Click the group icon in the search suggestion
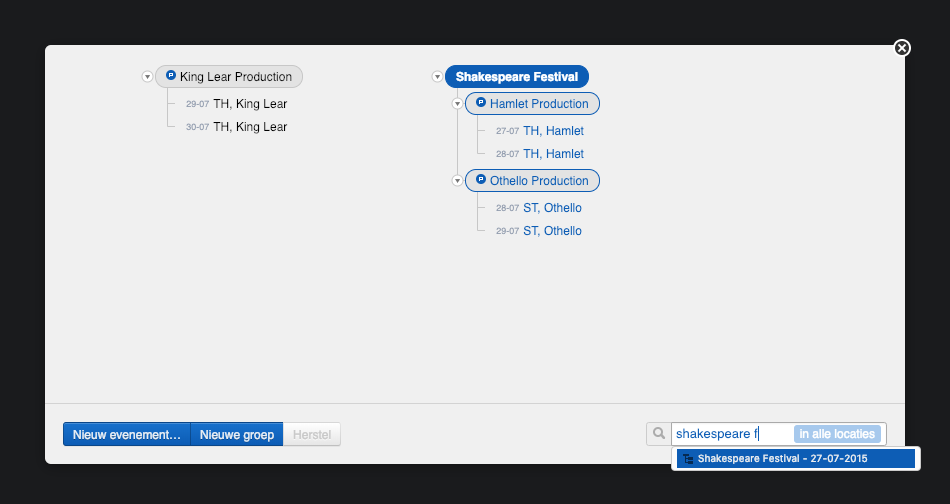The width and height of the screenshot is (950, 504). [x=687, y=459]
